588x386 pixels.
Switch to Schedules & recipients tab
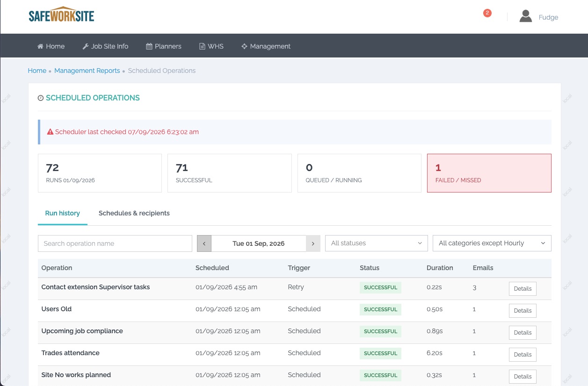[x=134, y=213]
